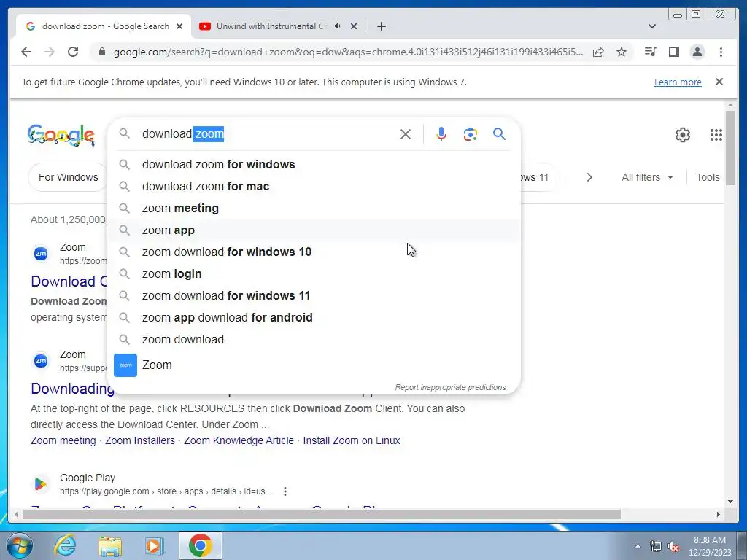Click the browser forward arrow

pyautogui.click(x=50, y=52)
